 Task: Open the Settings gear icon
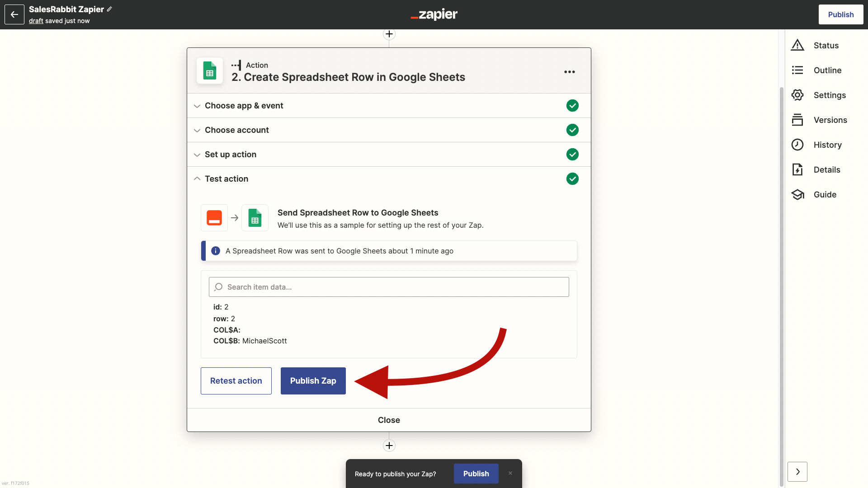pos(797,95)
